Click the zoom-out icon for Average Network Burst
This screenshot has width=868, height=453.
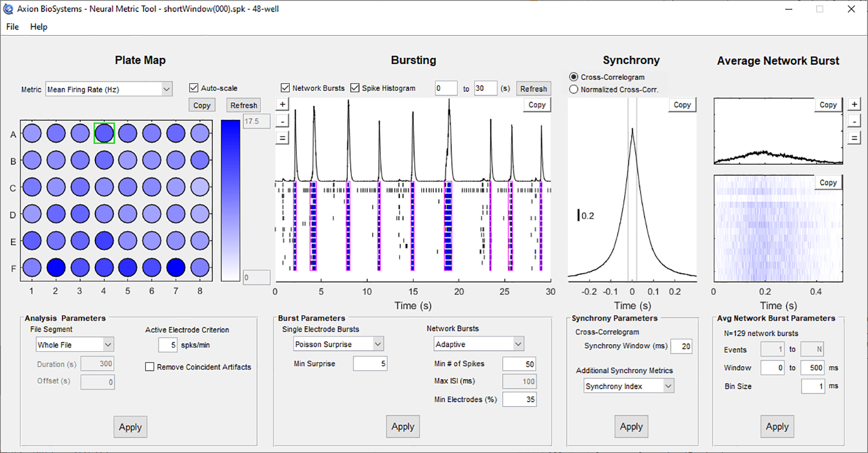click(855, 121)
